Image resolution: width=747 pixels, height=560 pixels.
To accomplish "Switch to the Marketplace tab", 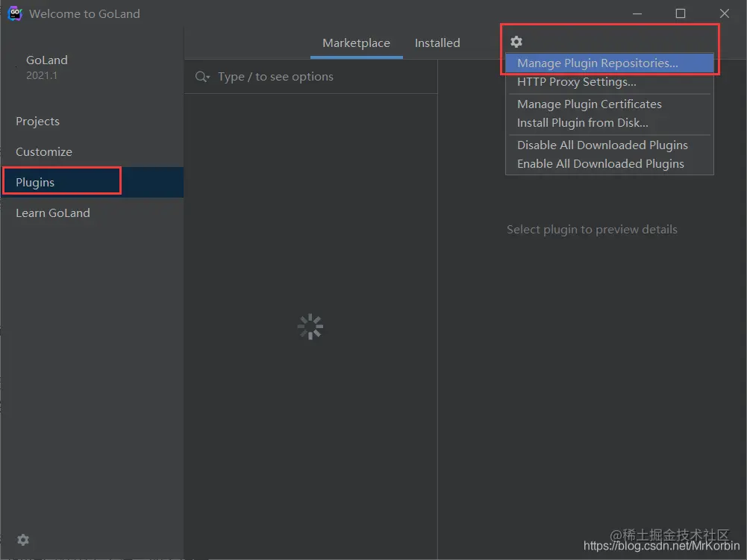I will (x=357, y=43).
